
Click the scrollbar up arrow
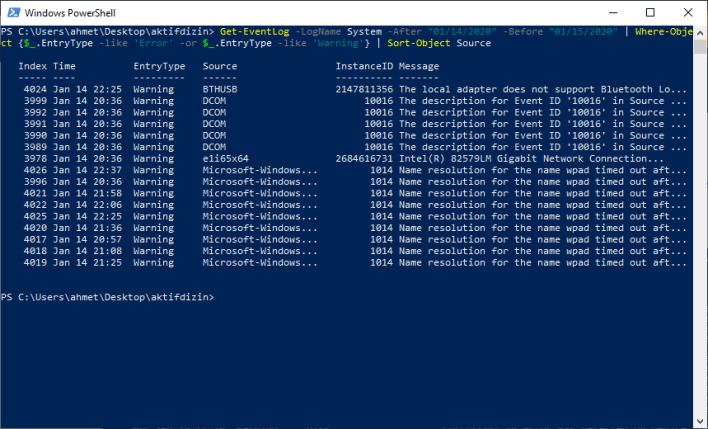pyautogui.click(x=698, y=33)
